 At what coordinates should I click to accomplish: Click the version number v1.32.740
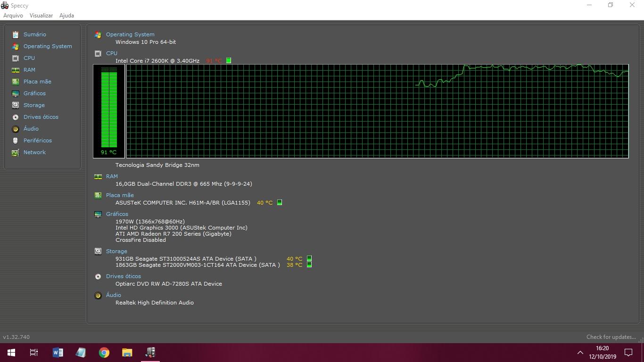click(17, 337)
